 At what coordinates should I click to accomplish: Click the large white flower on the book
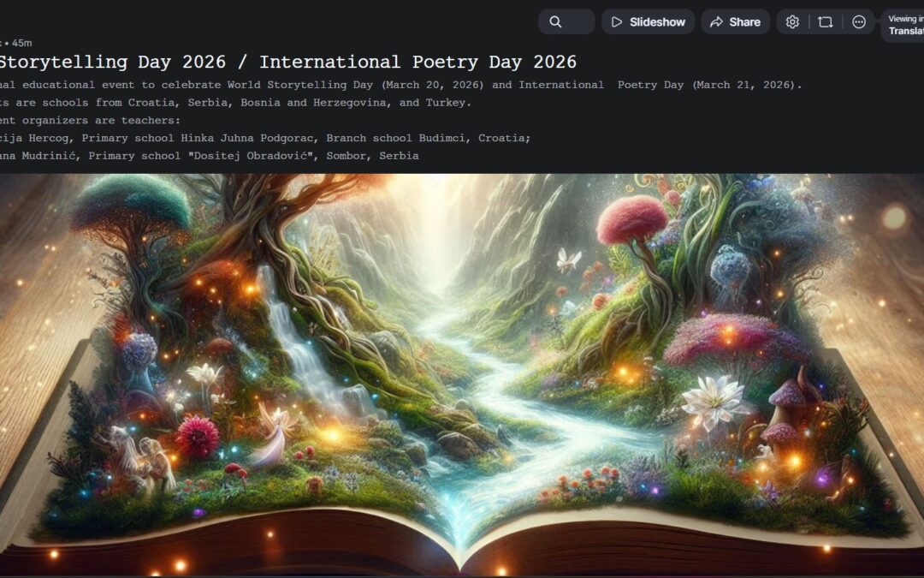coord(714,401)
